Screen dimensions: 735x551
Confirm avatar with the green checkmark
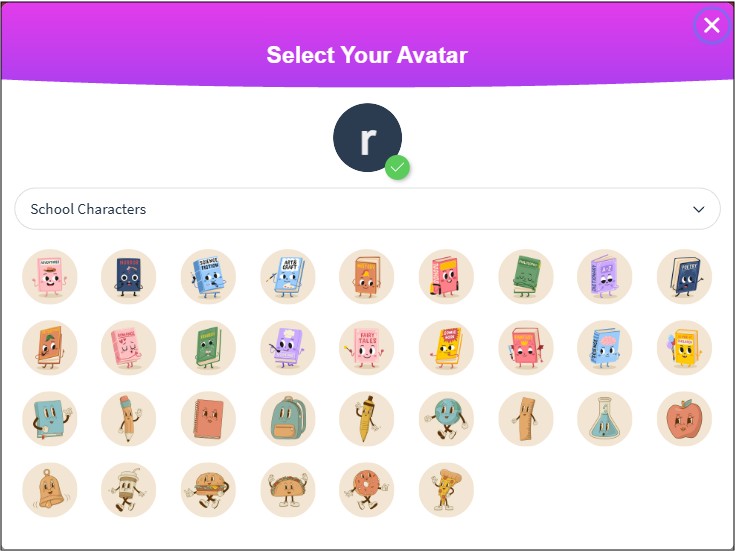pyautogui.click(x=398, y=167)
